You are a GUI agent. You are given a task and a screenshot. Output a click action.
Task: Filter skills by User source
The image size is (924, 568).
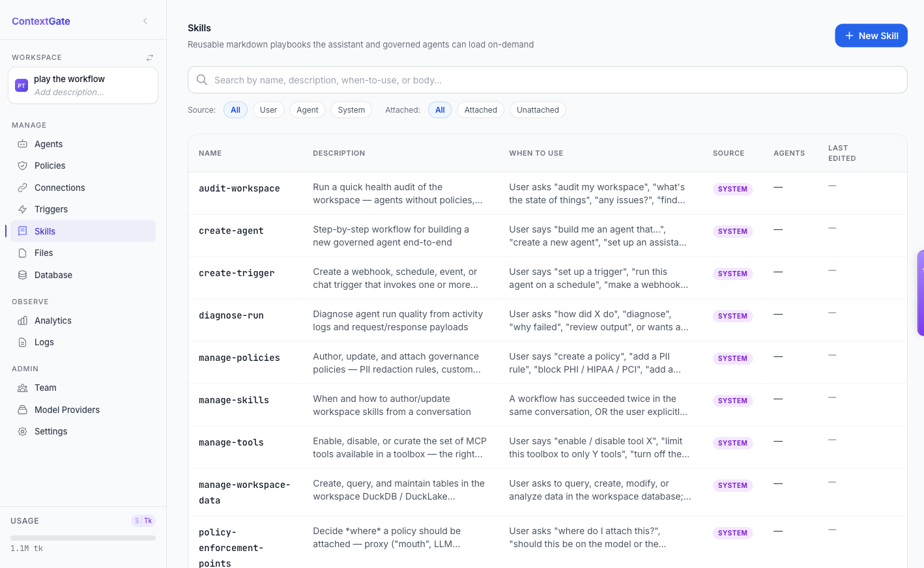(x=268, y=110)
